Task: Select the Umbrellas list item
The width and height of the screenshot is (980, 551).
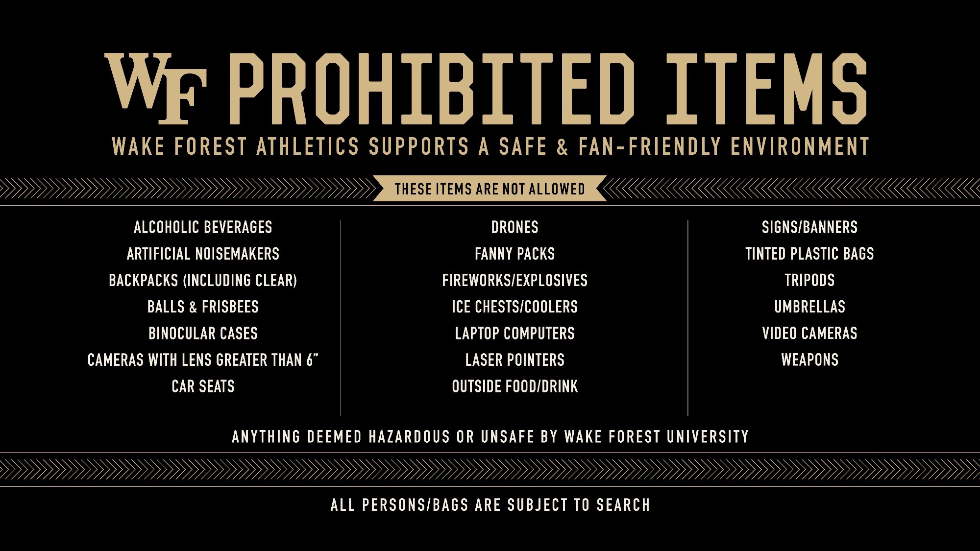Action: coord(809,307)
